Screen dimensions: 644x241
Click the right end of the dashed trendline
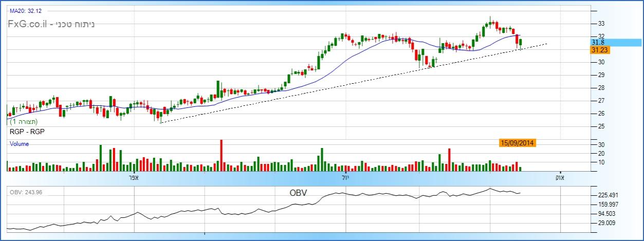pyautogui.click(x=546, y=44)
